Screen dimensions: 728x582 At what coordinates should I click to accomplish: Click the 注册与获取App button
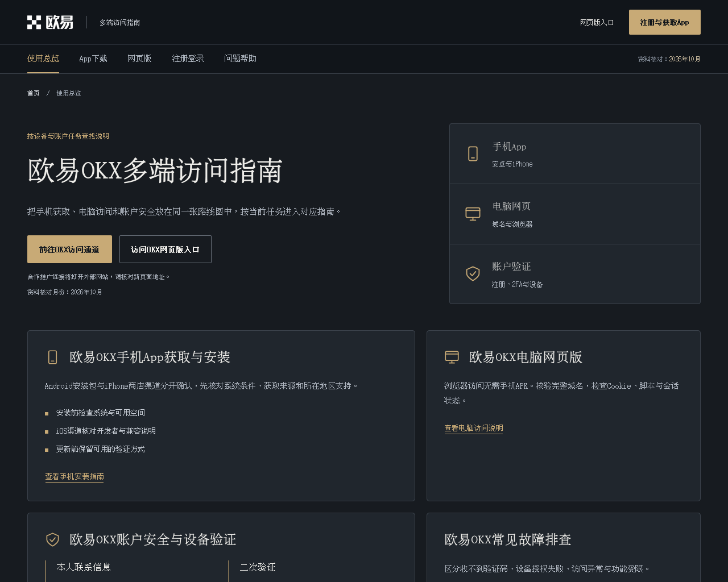(665, 22)
